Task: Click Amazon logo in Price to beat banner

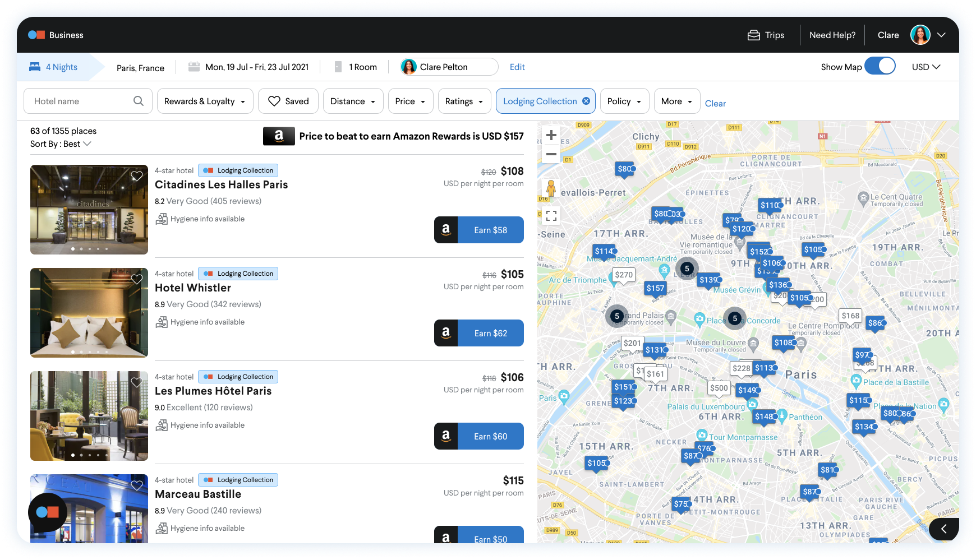Action: pyautogui.click(x=279, y=136)
